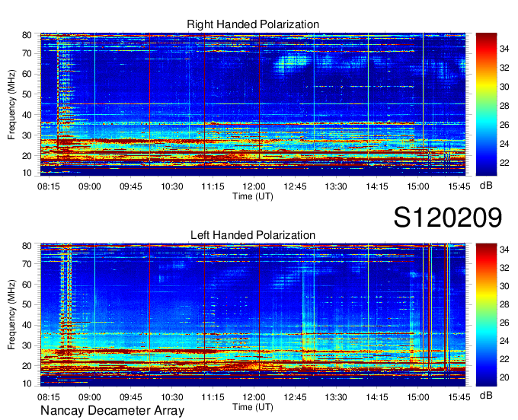Click the 08:15 tick of the upper plot

tap(49, 186)
